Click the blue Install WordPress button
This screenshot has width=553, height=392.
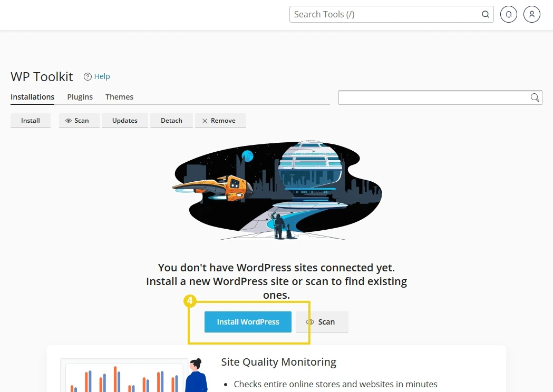point(248,322)
